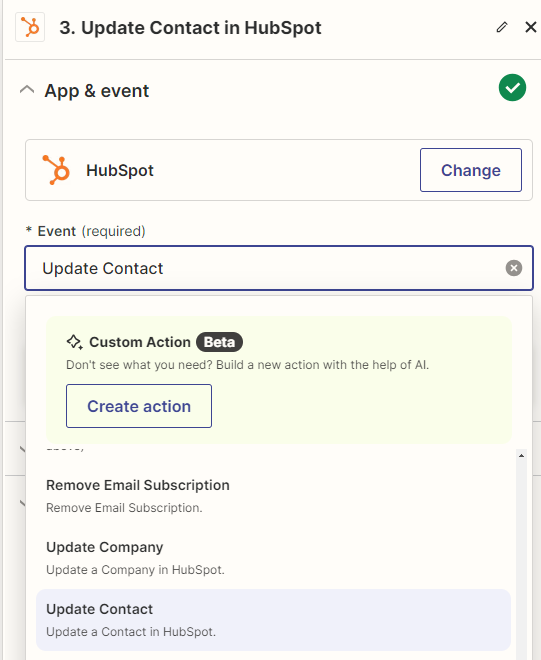Clear the Event field with the x icon

(x=514, y=268)
